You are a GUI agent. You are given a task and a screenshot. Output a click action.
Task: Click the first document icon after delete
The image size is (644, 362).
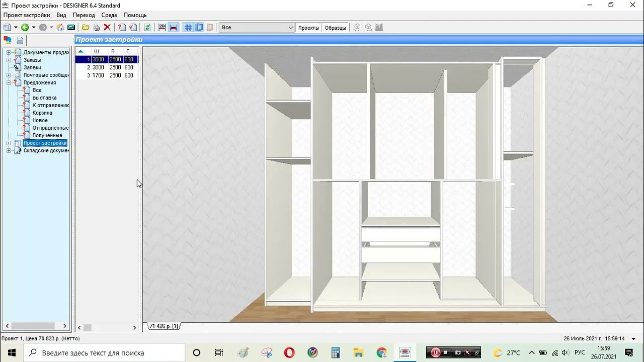[x=122, y=28]
